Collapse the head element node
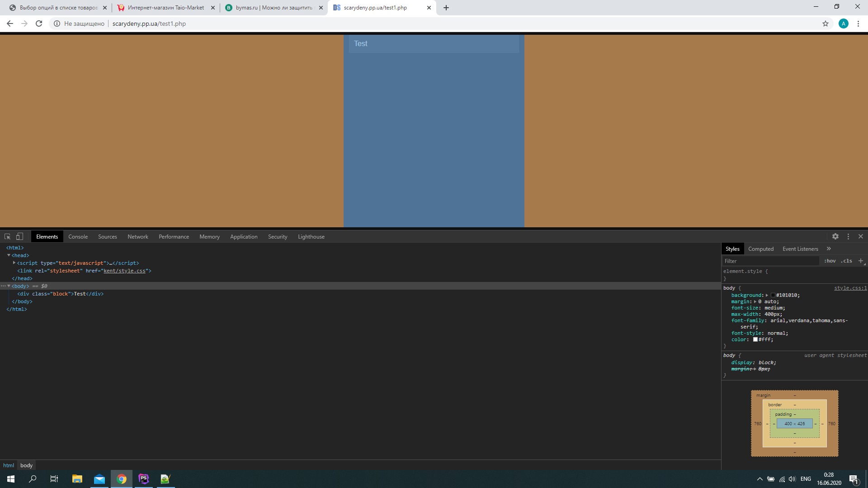868x488 pixels. pyautogui.click(x=9, y=255)
